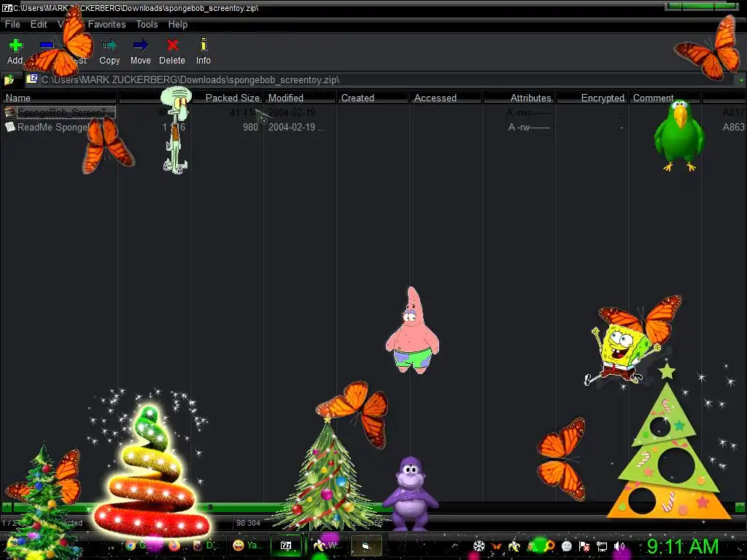Open the Yahoo smiley taskbar button
The height and width of the screenshot is (560, 747).
(x=248, y=545)
